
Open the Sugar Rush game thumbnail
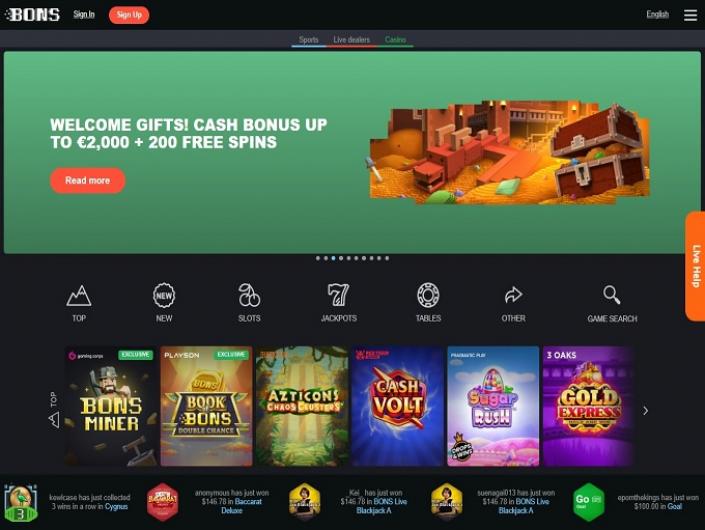click(493, 406)
